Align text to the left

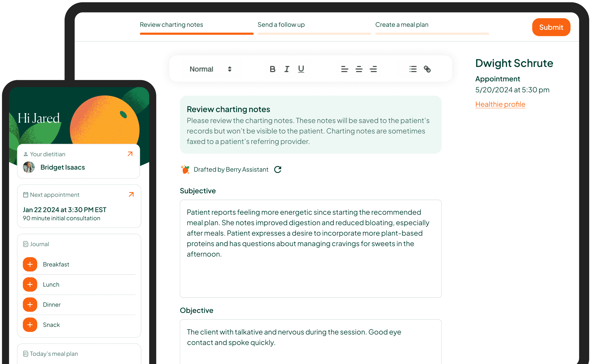tap(345, 69)
